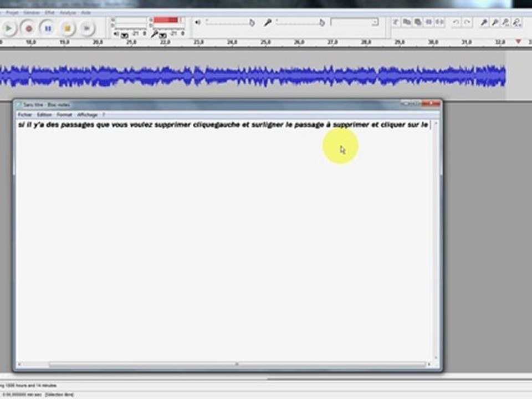Click the Trim outside selection tool
This screenshot has width=532, height=399.
click(429, 22)
